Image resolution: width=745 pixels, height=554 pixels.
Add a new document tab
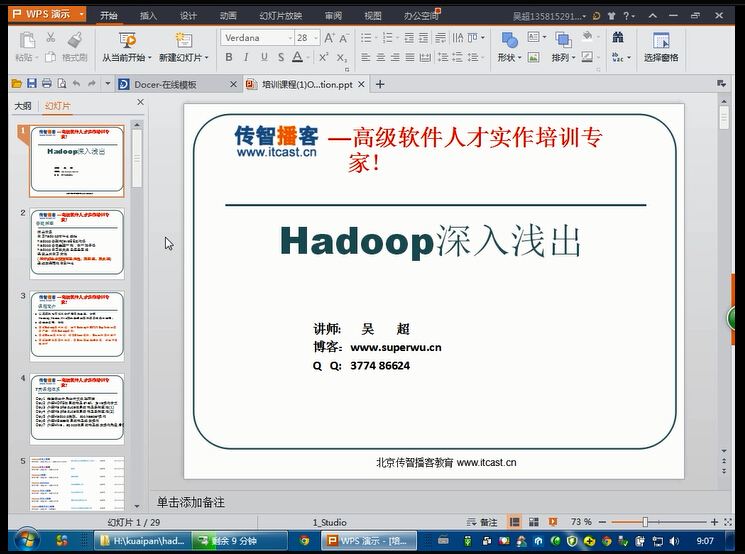click(x=380, y=85)
